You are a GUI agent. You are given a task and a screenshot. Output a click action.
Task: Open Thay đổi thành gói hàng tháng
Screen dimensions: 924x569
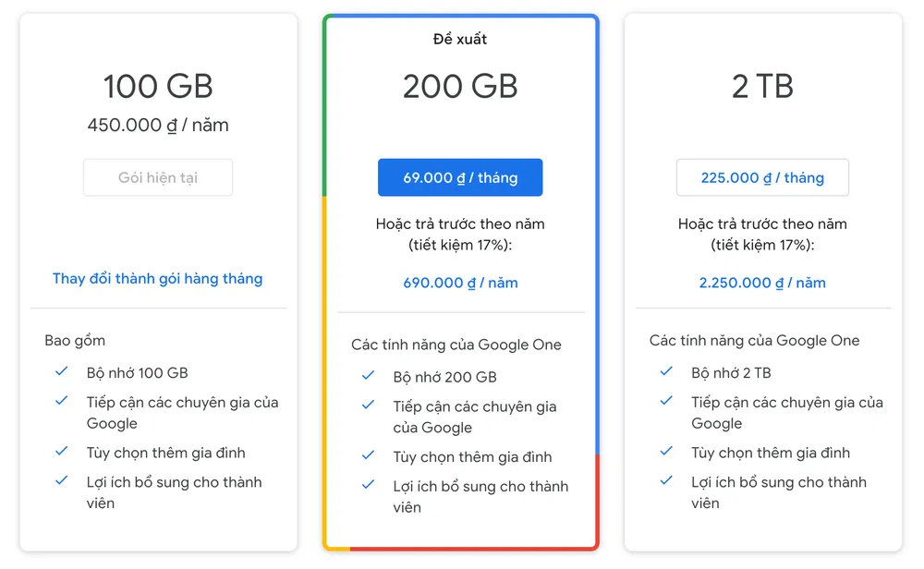[x=157, y=279]
